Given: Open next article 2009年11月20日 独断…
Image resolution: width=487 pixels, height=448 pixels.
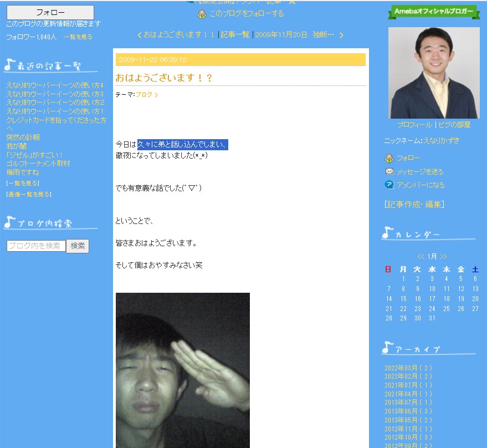Looking at the screenshot, I should [299, 35].
